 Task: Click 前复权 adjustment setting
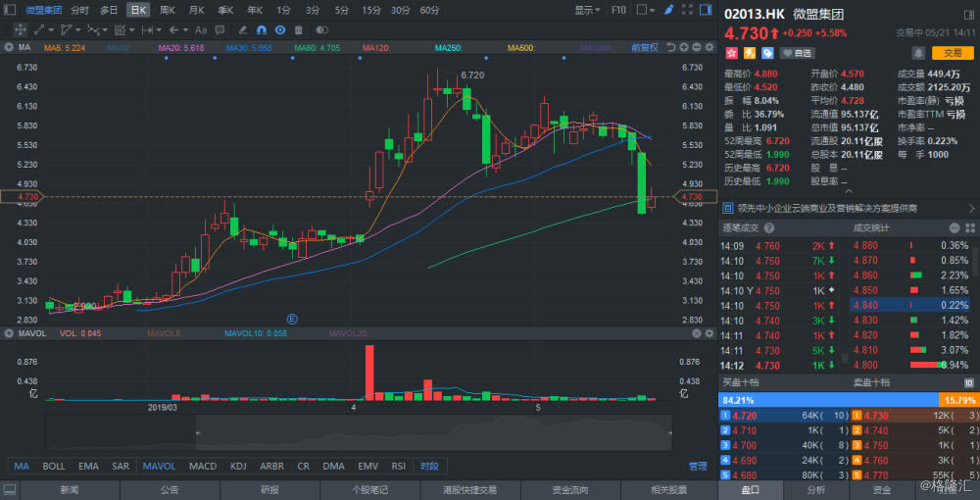tap(645, 47)
